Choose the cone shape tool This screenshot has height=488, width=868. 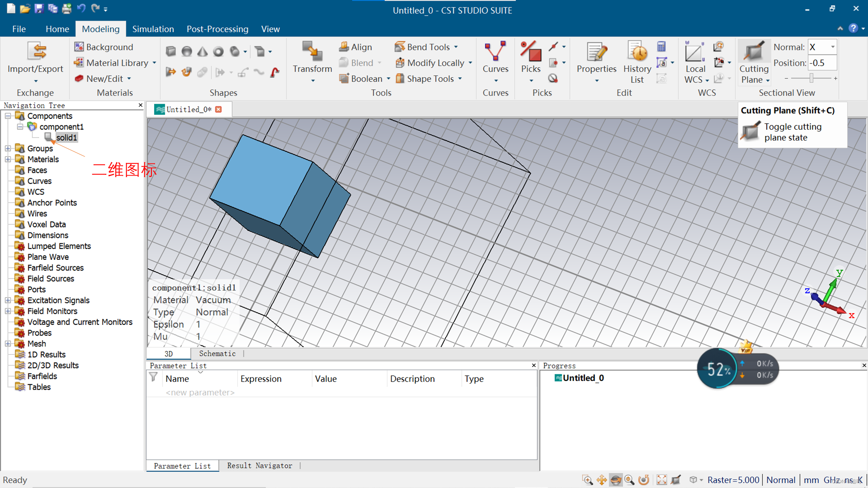pyautogui.click(x=202, y=51)
